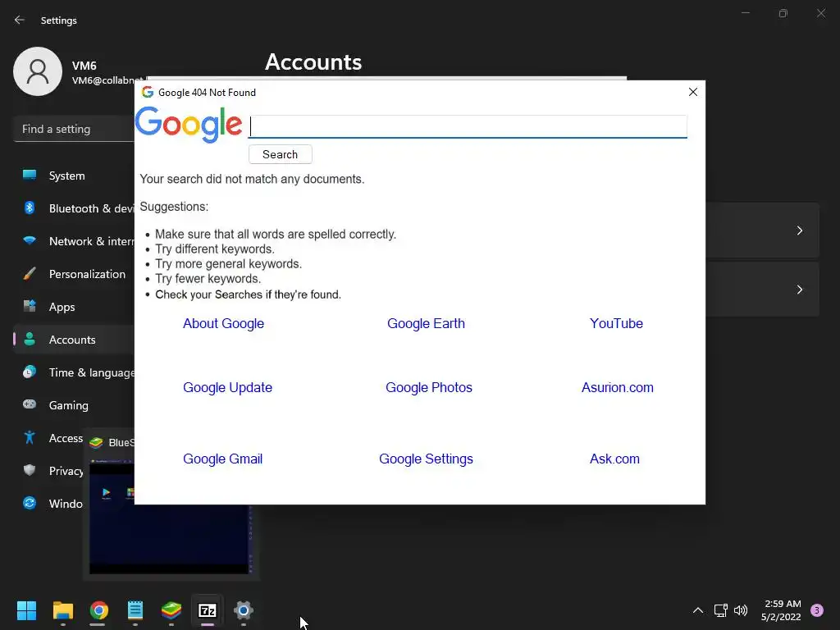The image size is (840, 630).
Task: Open the Windows Start menu
Action: (26, 610)
